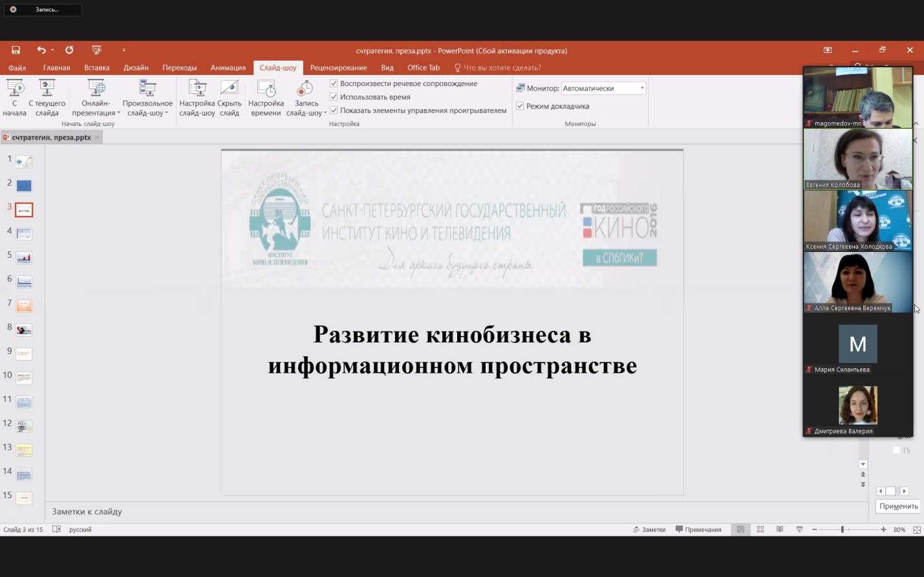Click zoom in plus button

(x=883, y=529)
